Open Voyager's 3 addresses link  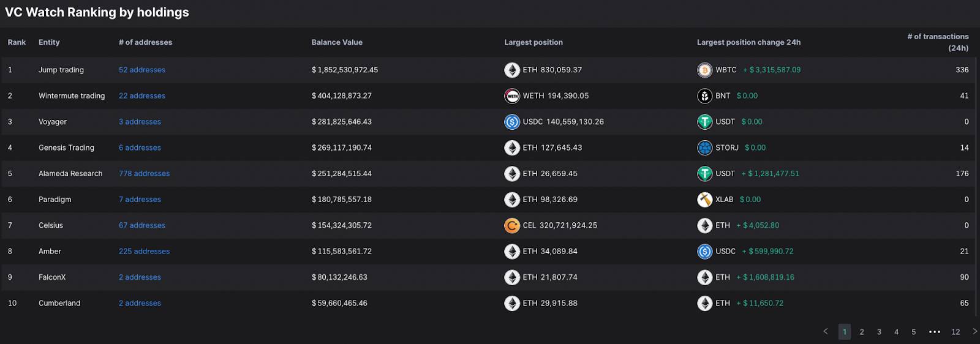(x=140, y=122)
